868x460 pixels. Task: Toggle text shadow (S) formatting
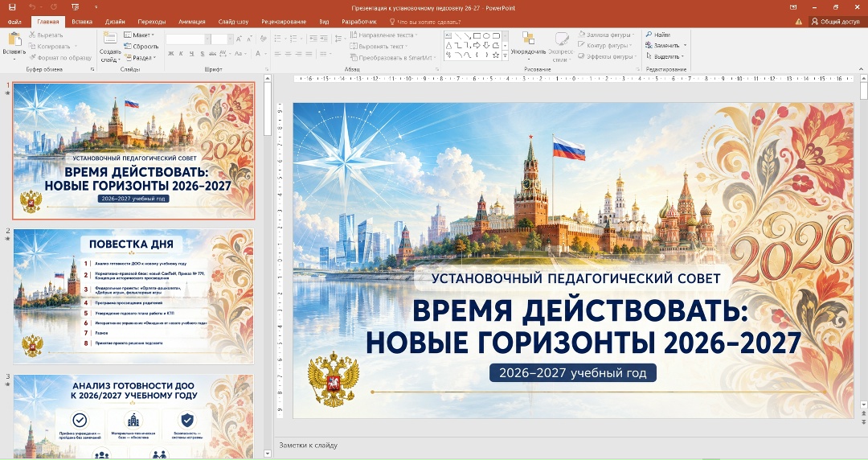point(202,54)
